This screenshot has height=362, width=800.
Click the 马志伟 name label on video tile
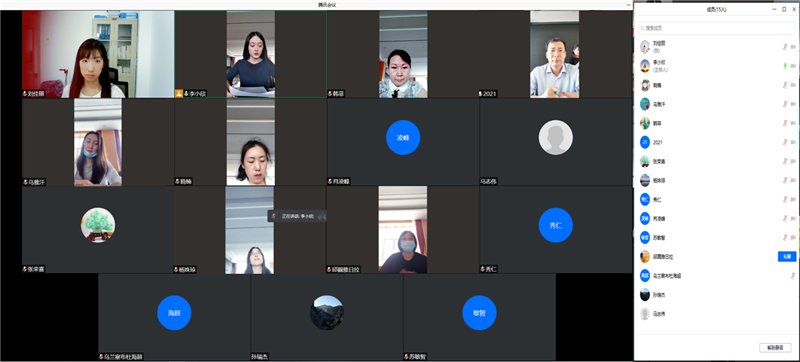(x=488, y=182)
